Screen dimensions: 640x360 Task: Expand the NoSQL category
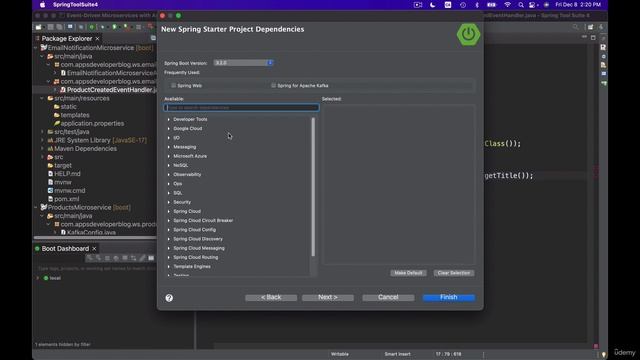169,165
